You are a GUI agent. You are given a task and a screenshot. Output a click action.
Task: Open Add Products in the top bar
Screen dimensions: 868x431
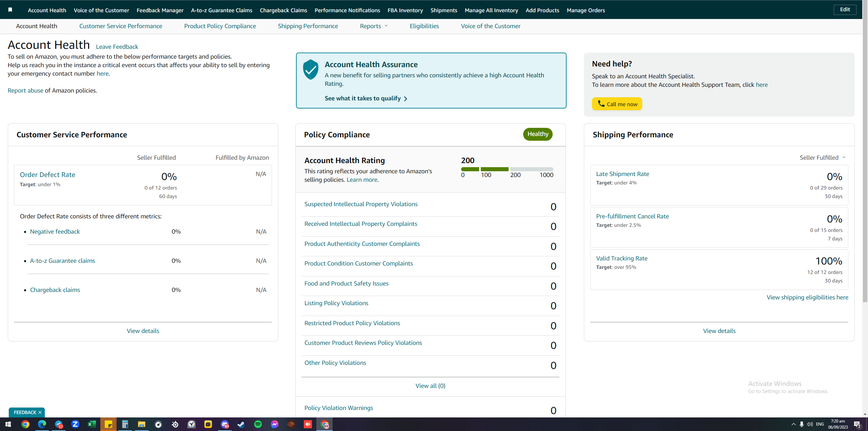(x=542, y=10)
